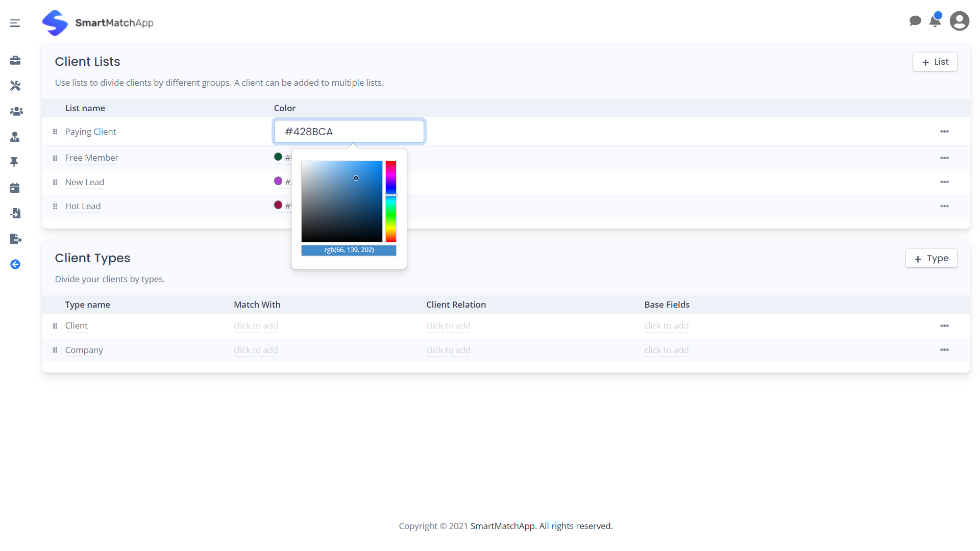Viewport: 980px width, 551px height.
Task: Click the pushpin sidebar icon
Action: [x=14, y=162]
